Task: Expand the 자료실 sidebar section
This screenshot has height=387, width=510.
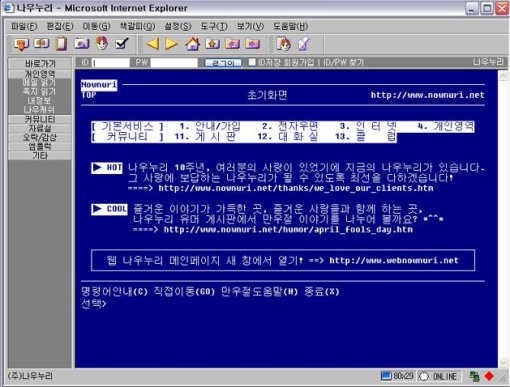Action: coord(40,128)
